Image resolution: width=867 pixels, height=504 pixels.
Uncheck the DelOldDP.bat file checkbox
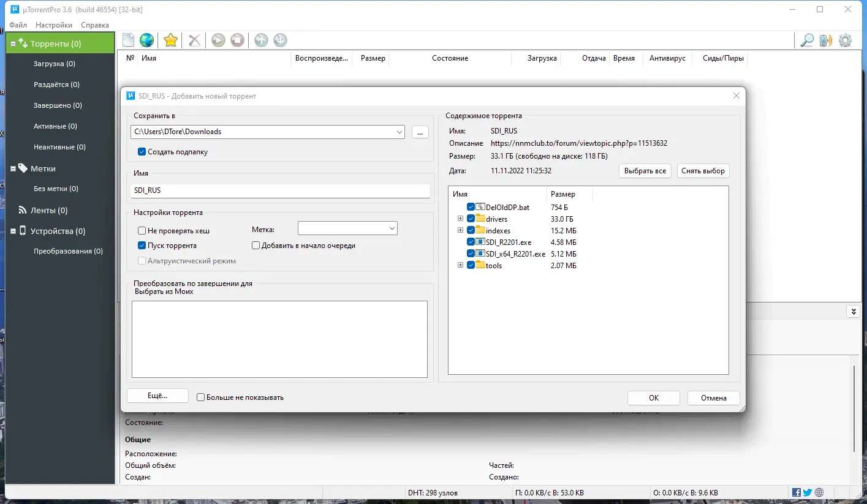tap(471, 207)
